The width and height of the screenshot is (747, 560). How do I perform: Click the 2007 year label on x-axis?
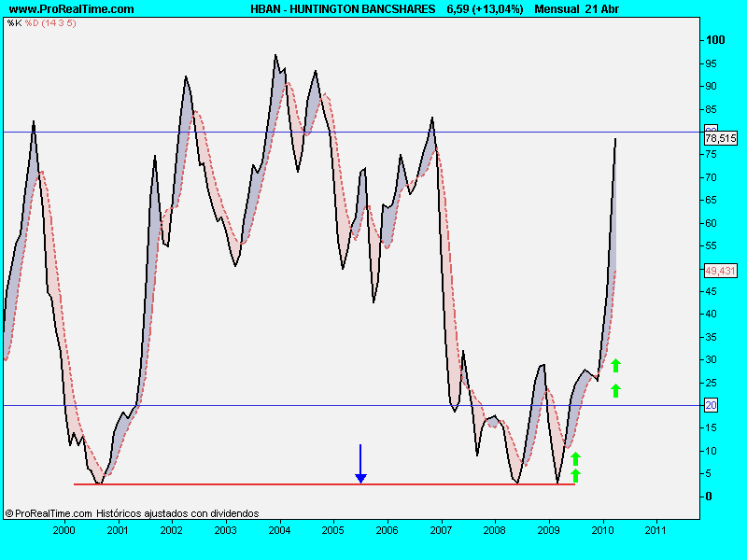pyautogui.click(x=441, y=530)
